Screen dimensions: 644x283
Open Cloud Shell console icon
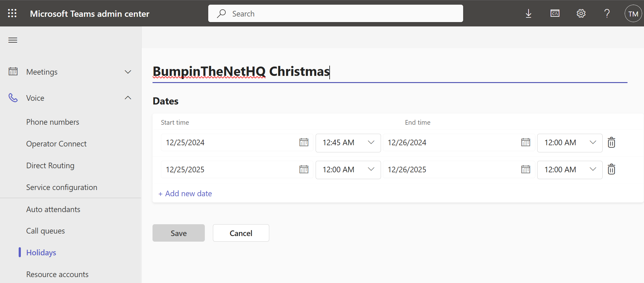[x=555, y=13]
